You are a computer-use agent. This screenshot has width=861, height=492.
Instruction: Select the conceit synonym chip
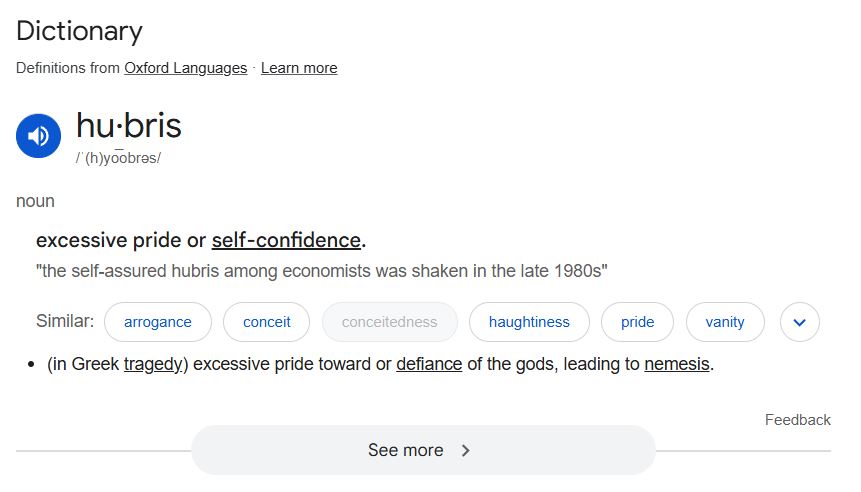tap(267, 322)
